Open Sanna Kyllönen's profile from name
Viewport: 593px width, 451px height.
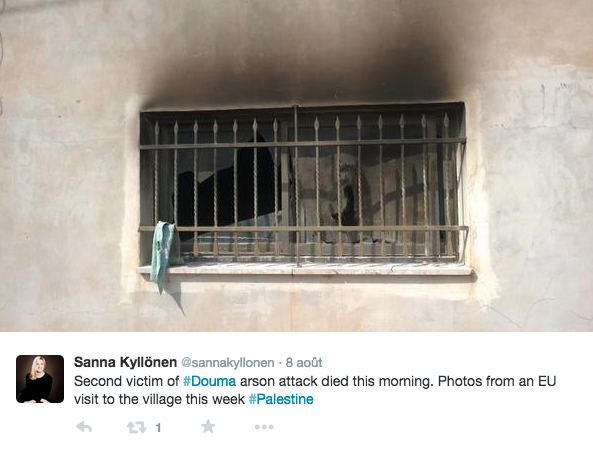pos(125,362)
